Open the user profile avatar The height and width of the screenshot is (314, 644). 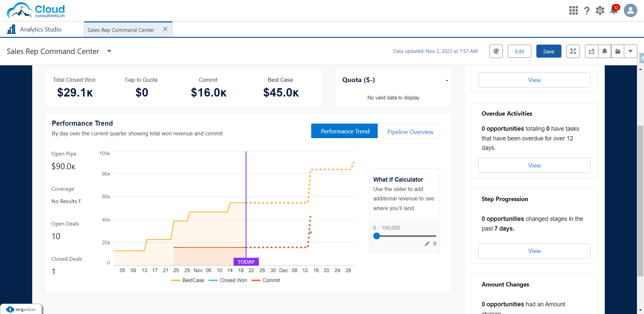pyautogui.click(x=630, y=11)
